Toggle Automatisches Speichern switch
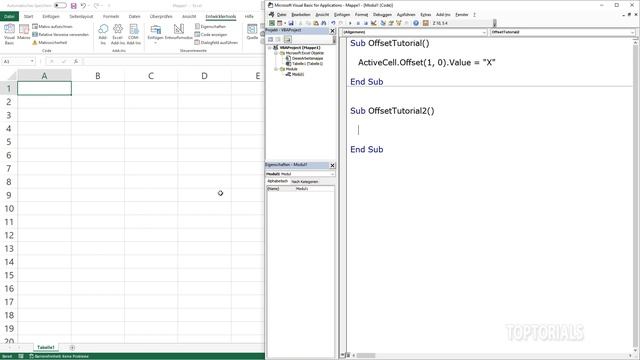Image resolution: width=640 pixels, height=360 pixels. click(x=60, y=6)
